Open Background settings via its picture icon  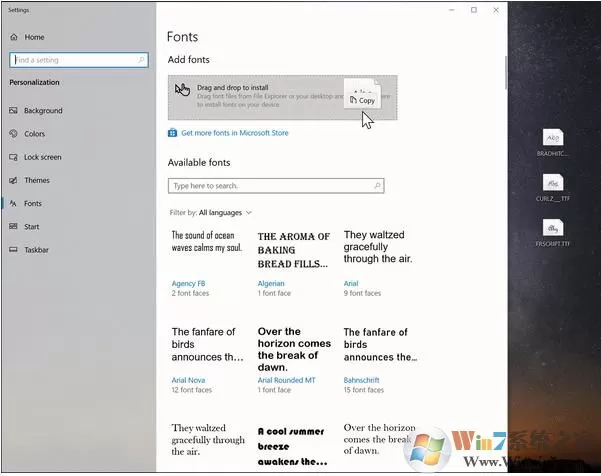pos(13,110)
